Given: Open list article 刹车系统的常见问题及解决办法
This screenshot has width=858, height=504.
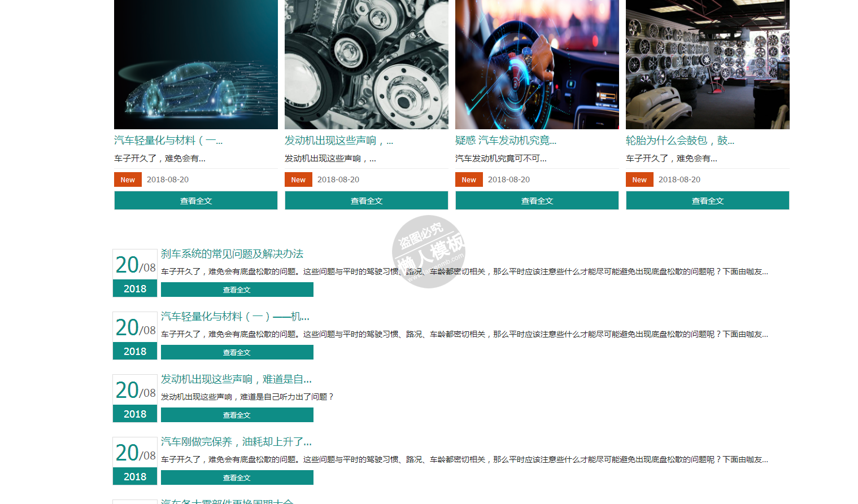Looking at the screenshot, I should (232, 254).
